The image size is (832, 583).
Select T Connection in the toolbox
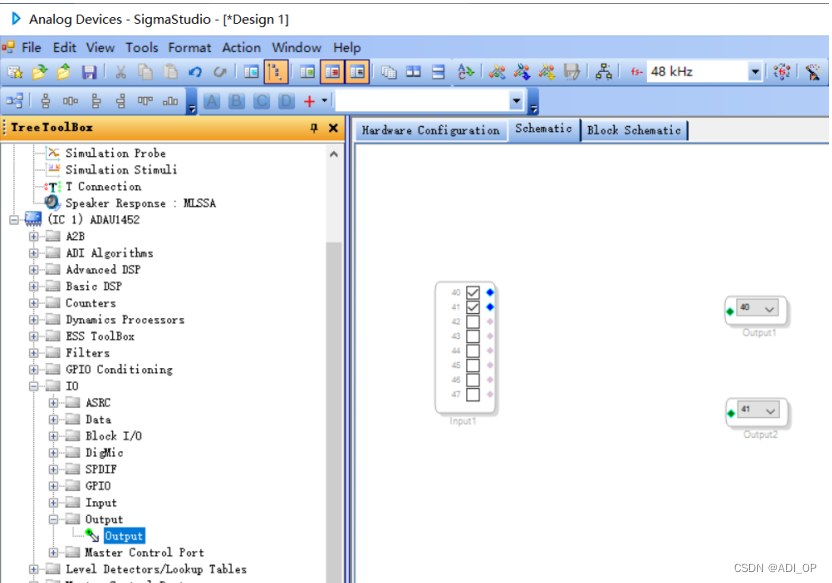(x=103, y=187)
